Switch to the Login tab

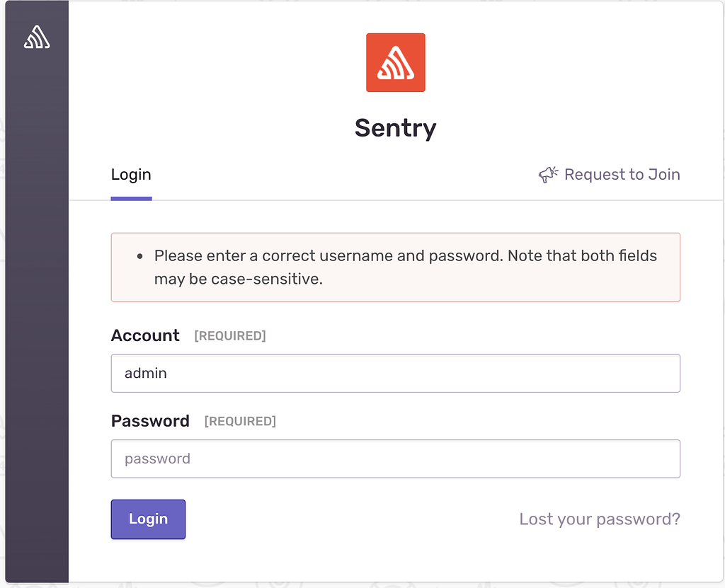(131, 175)
